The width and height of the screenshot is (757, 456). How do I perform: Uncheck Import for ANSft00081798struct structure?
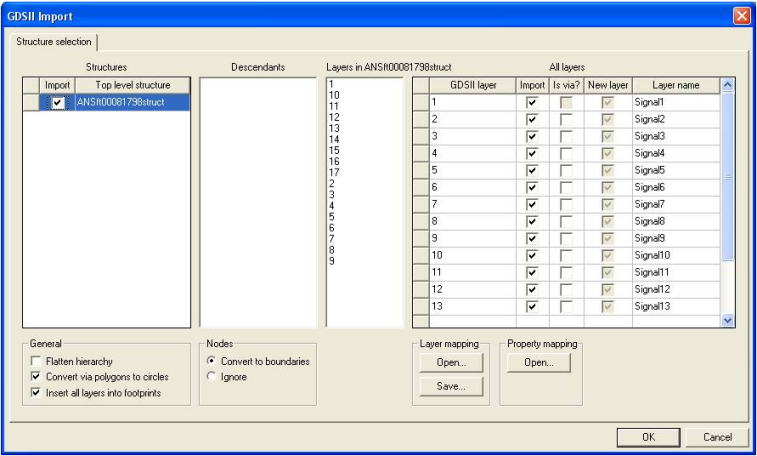tap(58, 102)
